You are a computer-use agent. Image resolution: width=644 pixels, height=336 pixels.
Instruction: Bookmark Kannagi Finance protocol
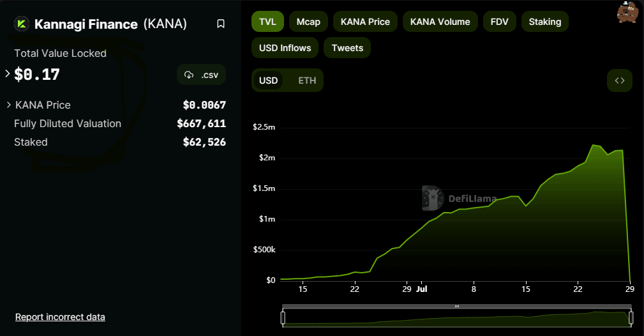[x=221, y=24]
